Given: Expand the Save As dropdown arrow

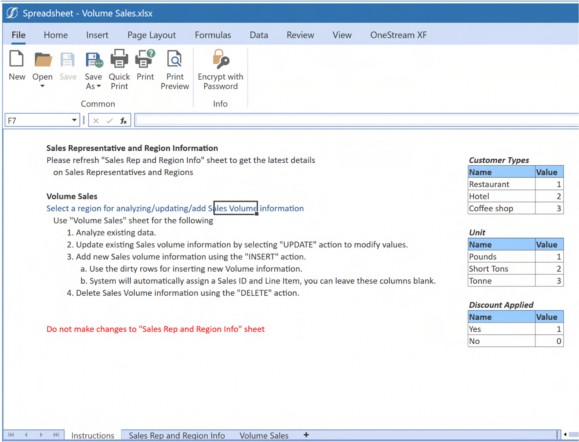Looking at the screenshot, I should tap(99, 86).
